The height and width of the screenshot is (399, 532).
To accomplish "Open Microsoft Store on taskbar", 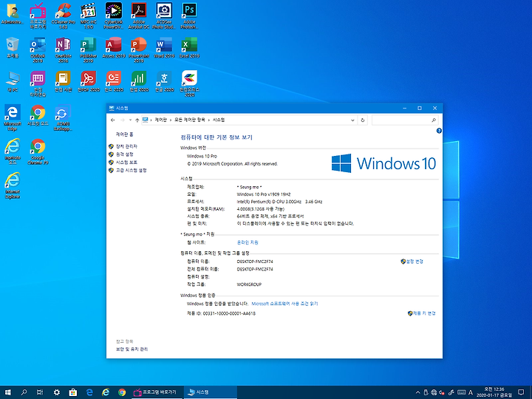I will (x=73, y=392).
